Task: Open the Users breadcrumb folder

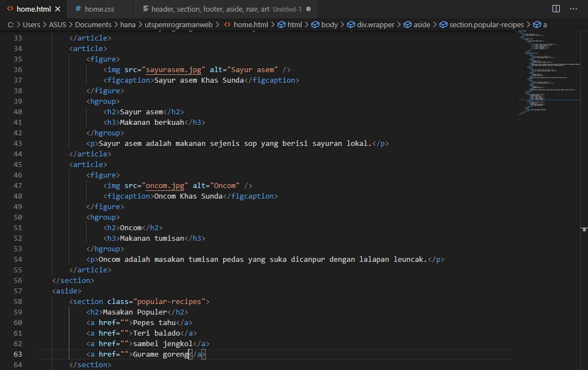Action: coord(31,25)
